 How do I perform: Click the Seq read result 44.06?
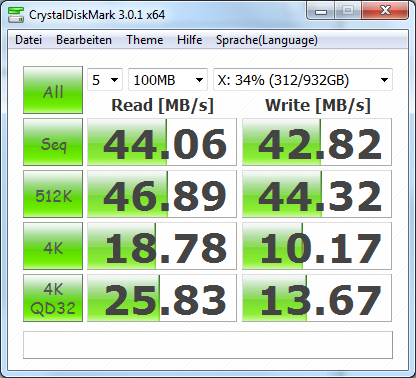(162, 142)
